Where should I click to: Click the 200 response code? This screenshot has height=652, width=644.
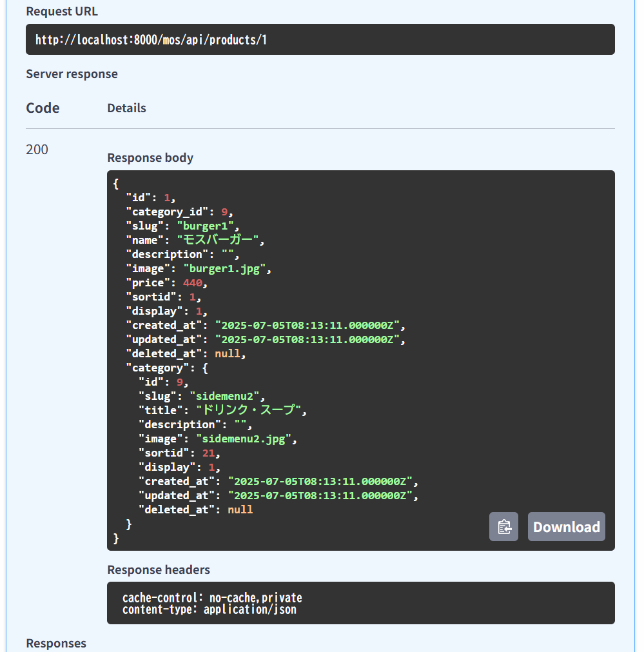[37, 150]
